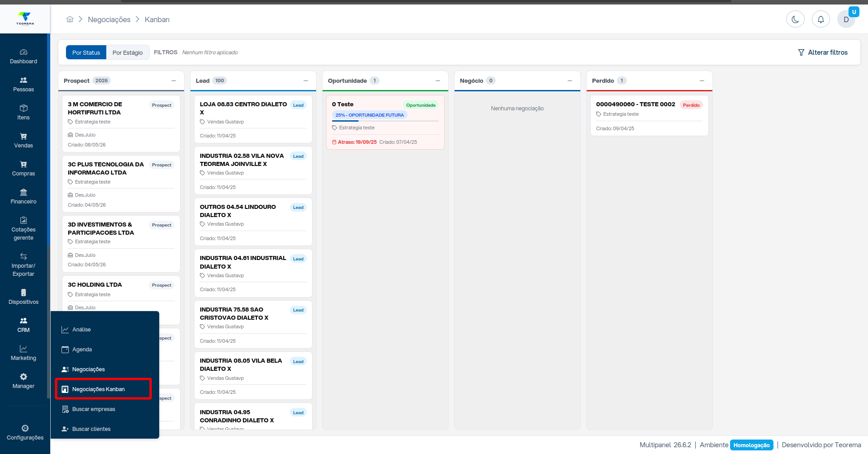Click Kanban breadcrumb text
The height and width of the screenshot is (454, 868).
click(x=157, y=19)
